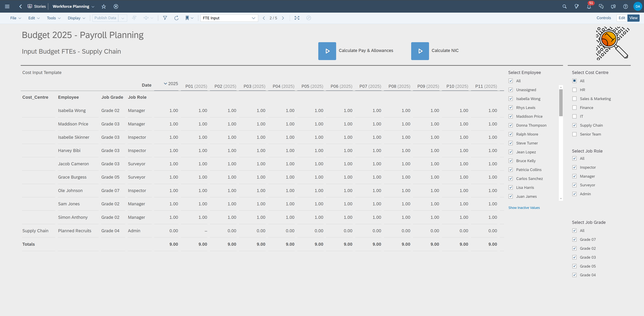Click the Publish Data button
The width and height of the screenshot is (644, 316).
point(105,18)
